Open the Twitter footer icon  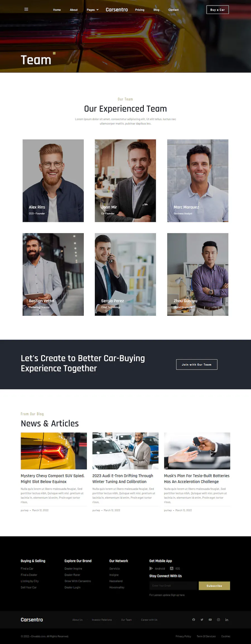(x=202, y=619)
